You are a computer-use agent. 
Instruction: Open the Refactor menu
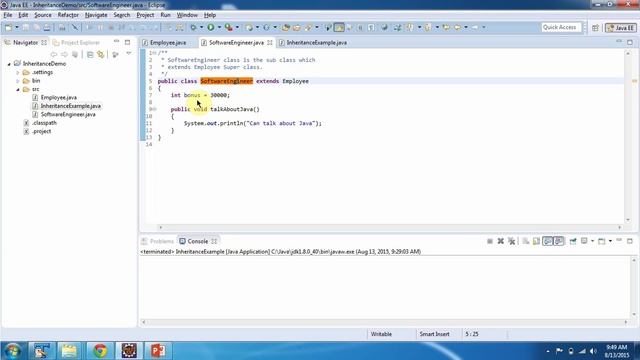(x=68, y=15)
